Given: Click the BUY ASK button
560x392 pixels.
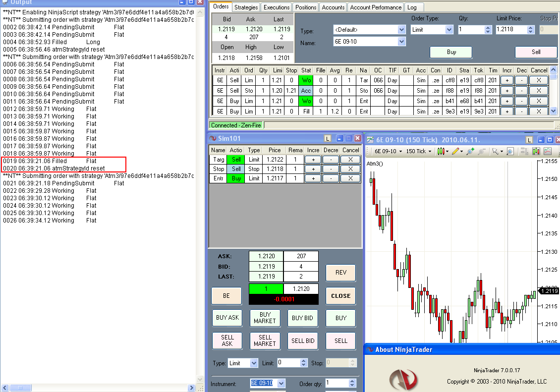Looking at the screenshot, I should 227,318.
